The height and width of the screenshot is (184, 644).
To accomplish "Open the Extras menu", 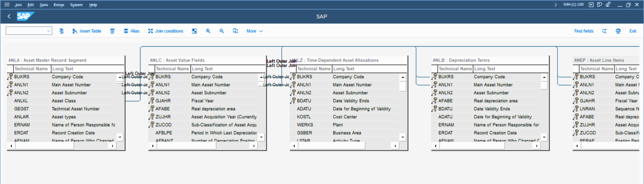I will click(x=59, y=5).
